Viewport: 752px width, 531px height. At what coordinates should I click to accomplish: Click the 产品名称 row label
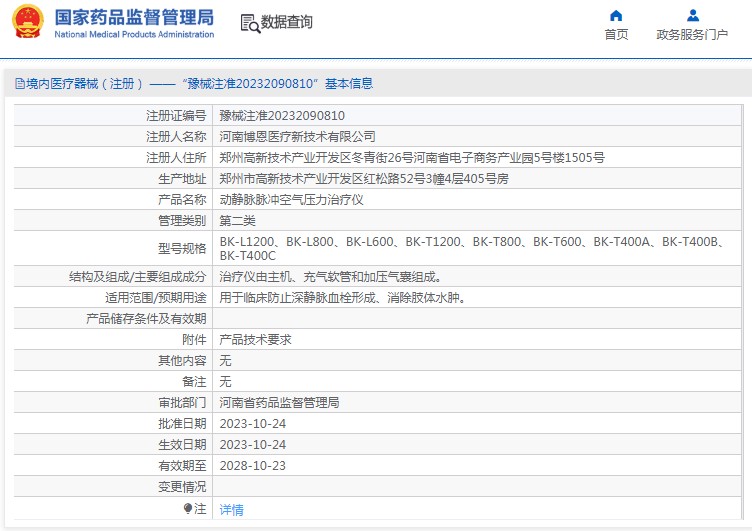[x=182, y=200]
